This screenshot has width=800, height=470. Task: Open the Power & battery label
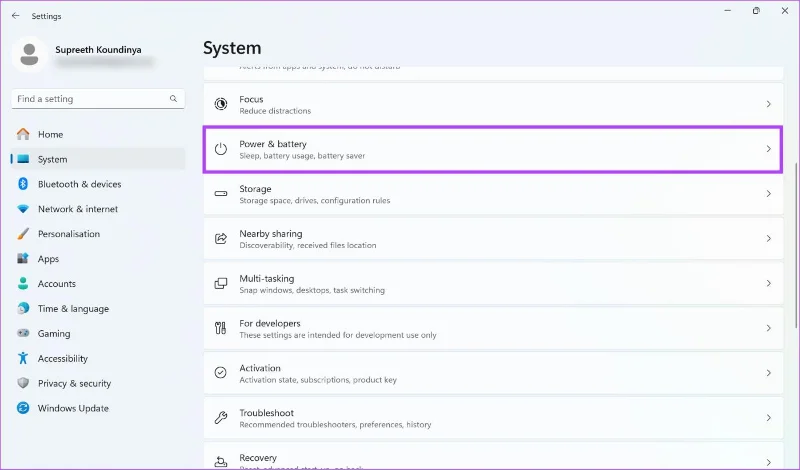click(x=273, y=144)
